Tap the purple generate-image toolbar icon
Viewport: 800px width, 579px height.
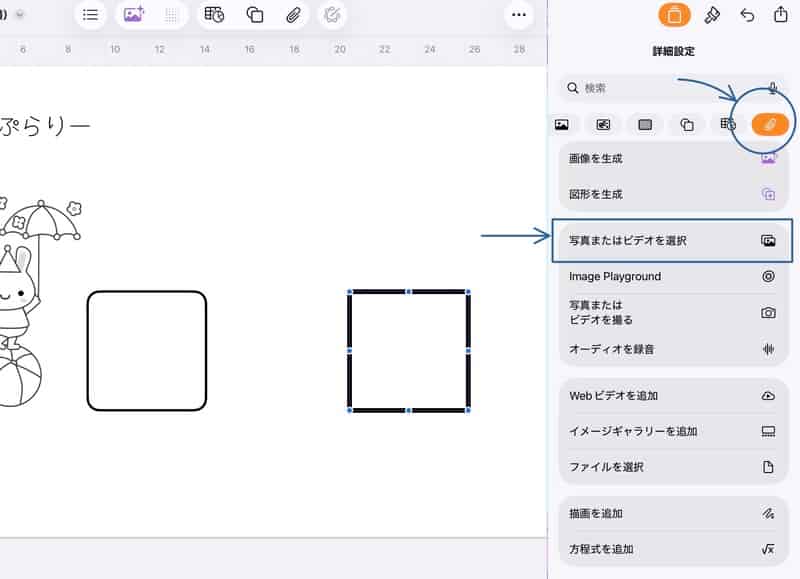(x=134, y=15)
